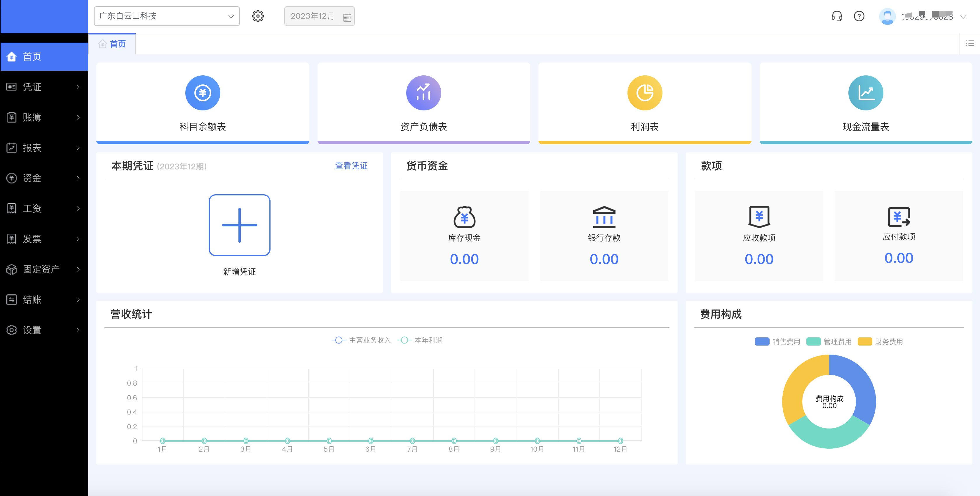Open the 科目余额表 report icon
Viewport: 980px width, 496px height.
[203, 93]
